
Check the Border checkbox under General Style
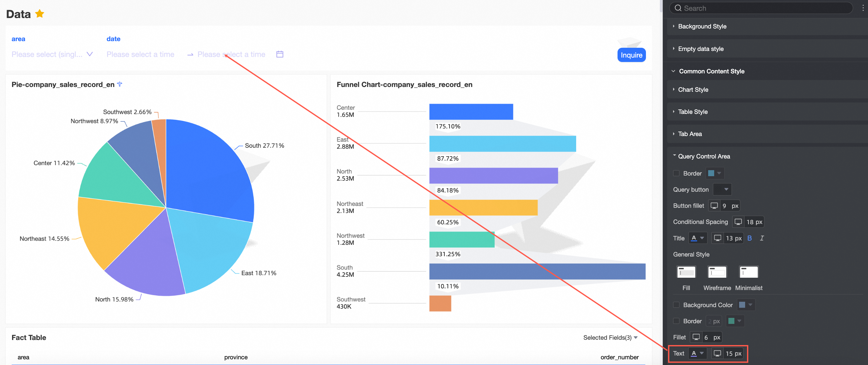click(676, 321)
